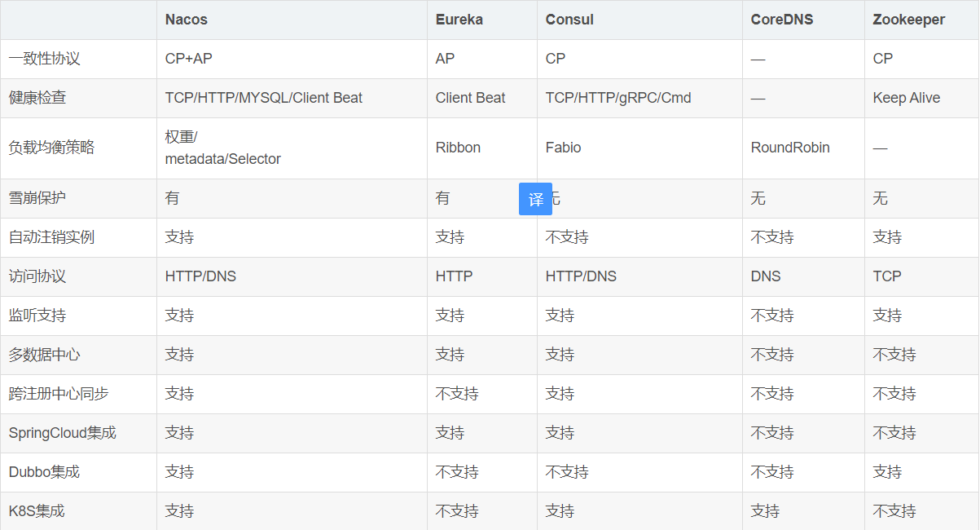
Task: Click the Fabio cell
Action: 564,148
